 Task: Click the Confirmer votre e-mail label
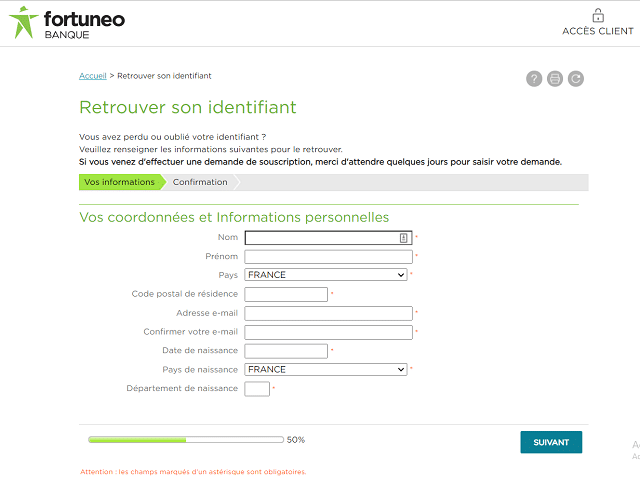pos(191,332)
